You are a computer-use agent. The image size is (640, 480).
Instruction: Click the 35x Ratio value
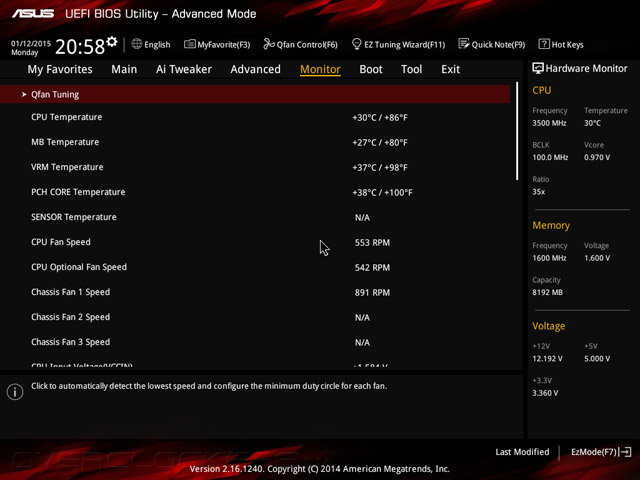click(x=538, y=191)
